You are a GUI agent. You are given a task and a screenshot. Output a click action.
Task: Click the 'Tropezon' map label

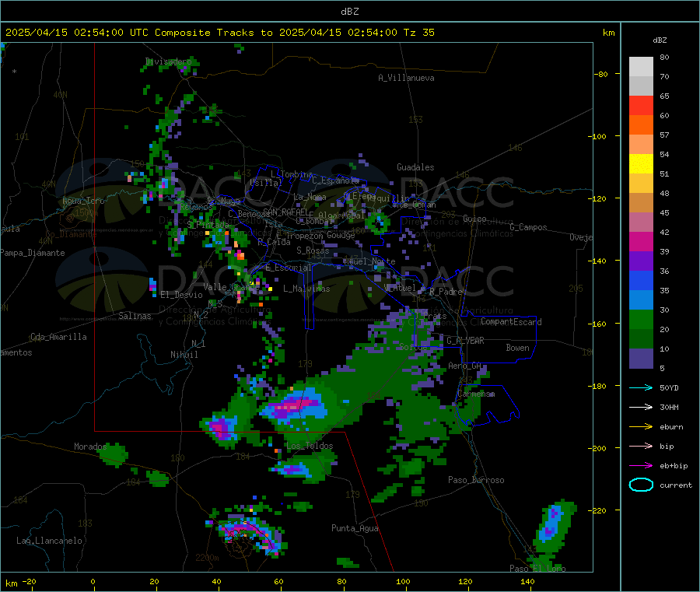coord(305,236)
